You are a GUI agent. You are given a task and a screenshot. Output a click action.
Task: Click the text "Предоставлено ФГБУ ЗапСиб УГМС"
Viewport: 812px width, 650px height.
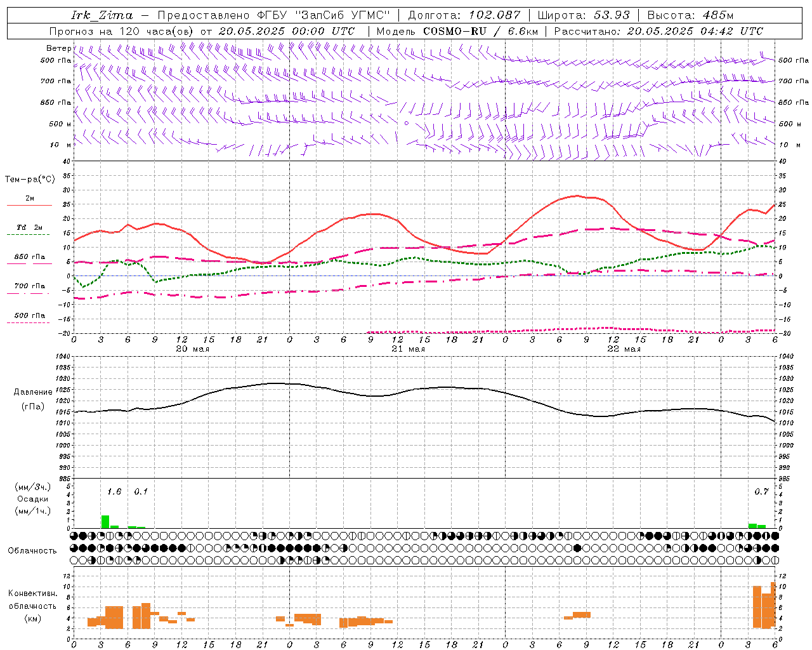pyautogui.click(x=273, y=15)
